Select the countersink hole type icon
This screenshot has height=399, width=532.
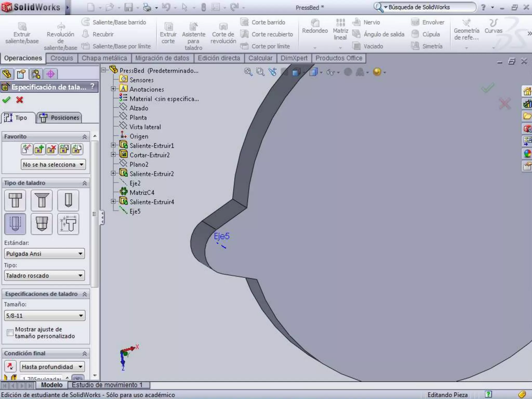tap(42, 200)
